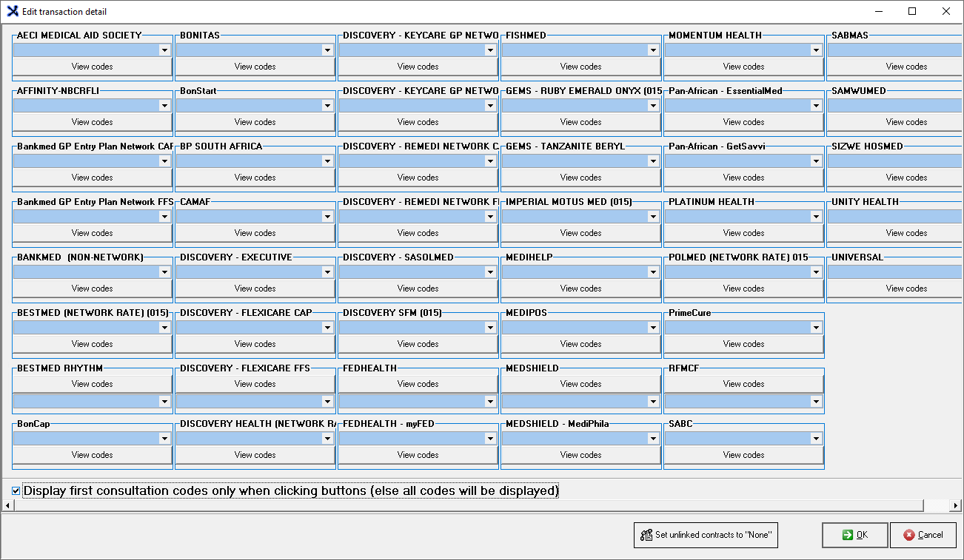View codes for POLMED (NETWORK RATE) 015
The height and width of the screenshot is (560, 964).
pos(744,289)
